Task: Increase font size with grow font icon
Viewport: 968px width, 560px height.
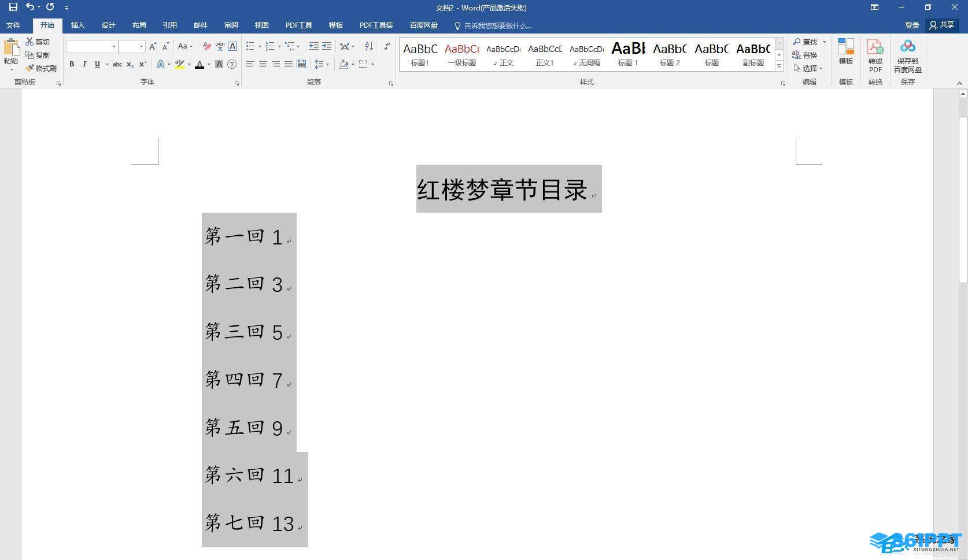Action: (x=153, y=46)
